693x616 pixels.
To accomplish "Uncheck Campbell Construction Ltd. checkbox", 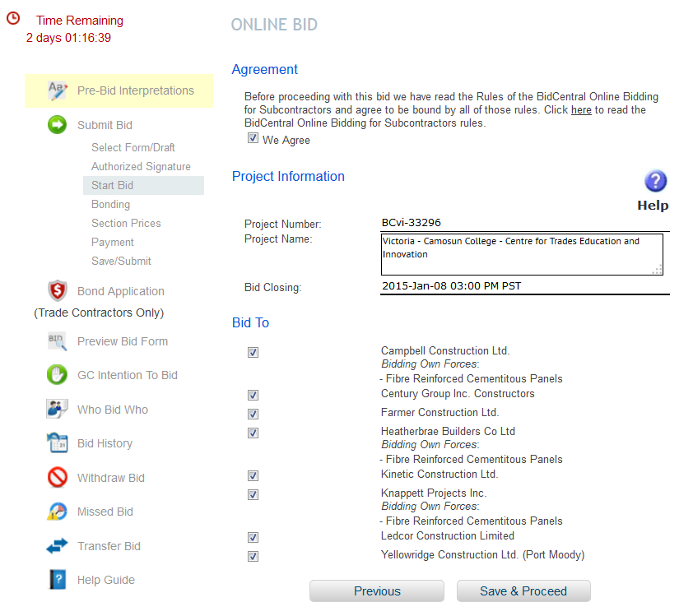I will (253, 352).
